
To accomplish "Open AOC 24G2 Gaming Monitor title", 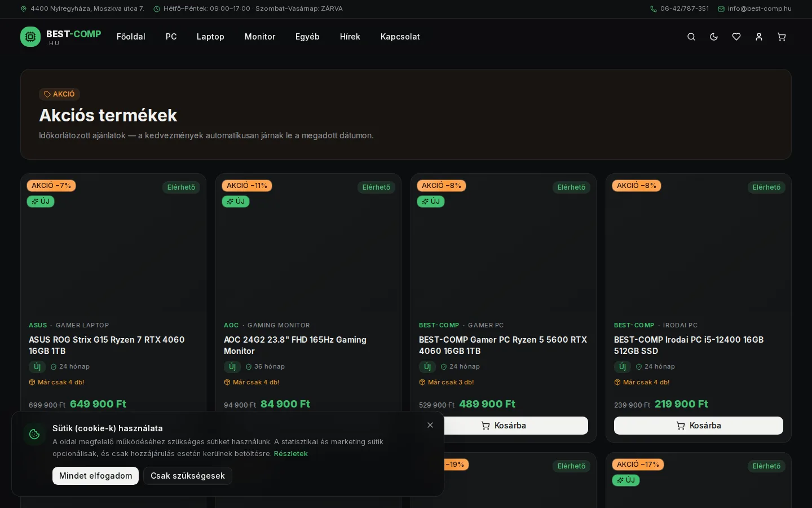I will (295, 345).
